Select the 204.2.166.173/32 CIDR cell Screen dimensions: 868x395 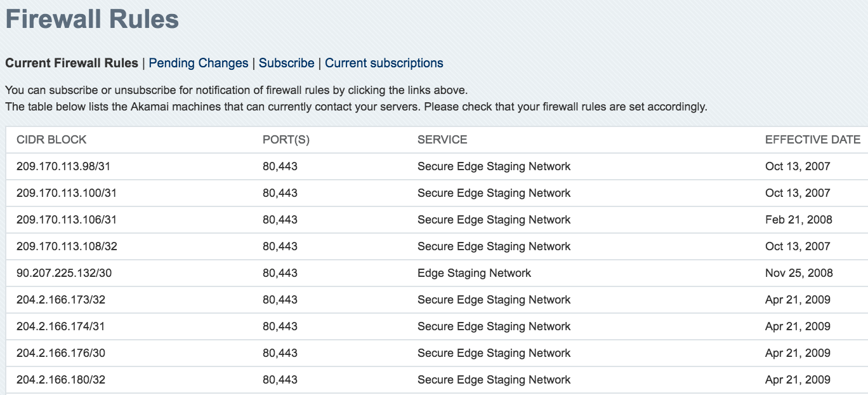(x=61, y=300)
